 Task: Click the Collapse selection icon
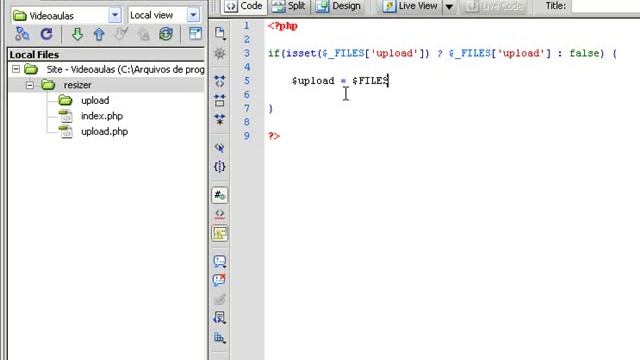(x=220, y=100)
